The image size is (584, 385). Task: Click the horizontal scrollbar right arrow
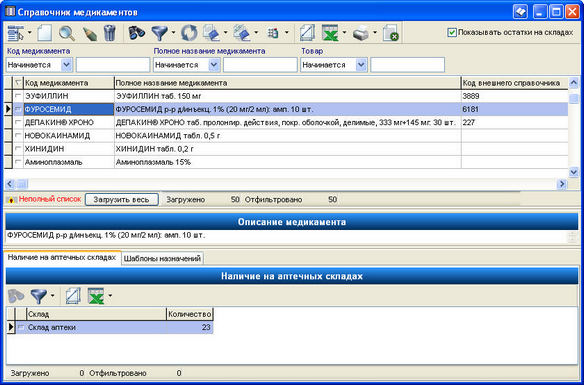point(561,184)
